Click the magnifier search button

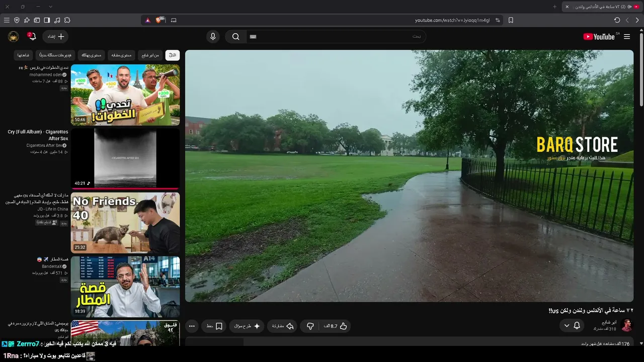tap(235, 37)
